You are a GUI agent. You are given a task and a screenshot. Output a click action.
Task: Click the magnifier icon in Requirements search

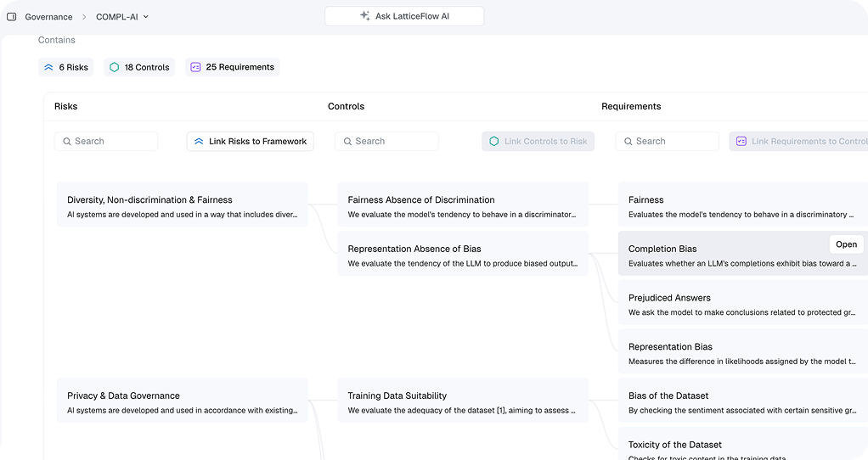pyautogui.click(x=626, y=142)
